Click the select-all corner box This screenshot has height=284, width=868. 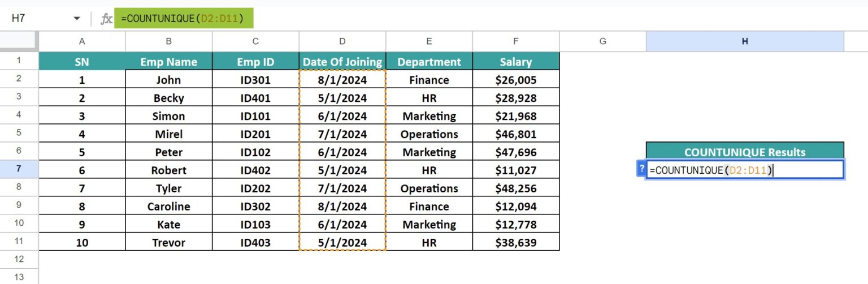point(19,41)
